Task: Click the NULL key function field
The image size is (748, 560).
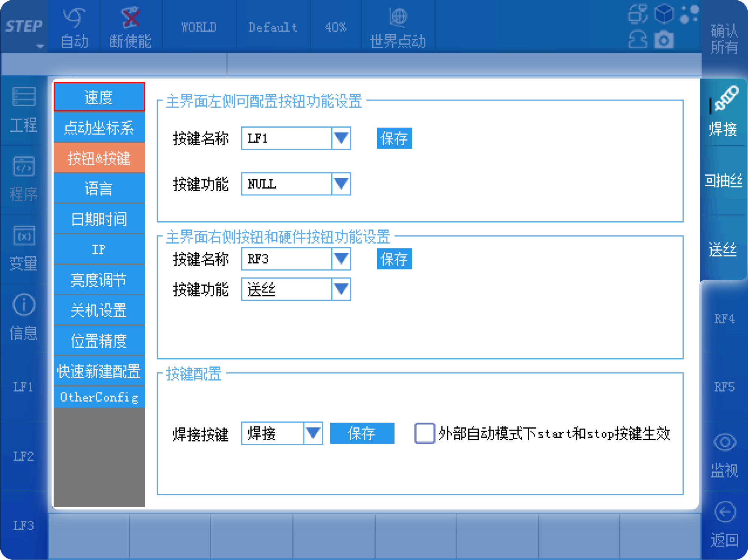Action: (x=287, y=184)
